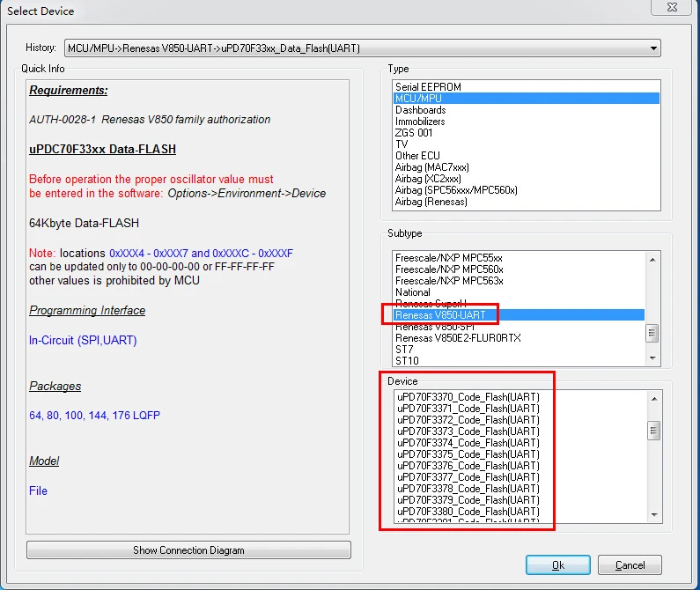
Task: Select Renesas V850-UART subtype
Action: pos(519,315)
